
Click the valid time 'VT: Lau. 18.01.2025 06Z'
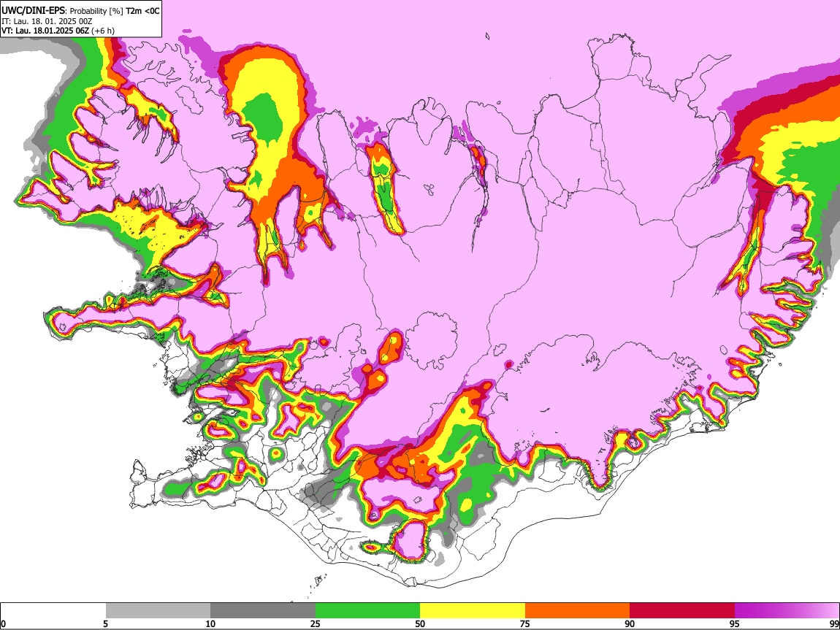45,31
